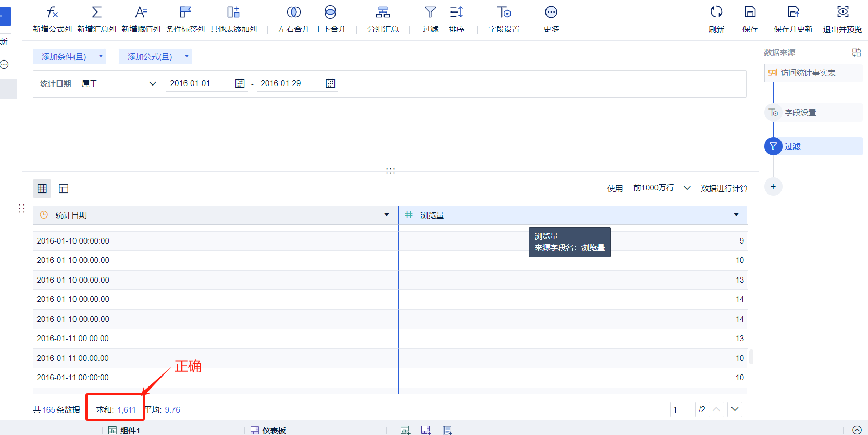868x435 pixels.
Task: Add a new summary column (新增汇总列)
Action: coord(96,19)
